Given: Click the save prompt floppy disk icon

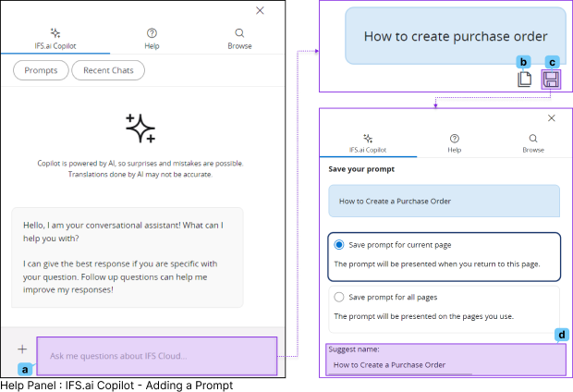Looking at the screenshot, I should [551, 80].
